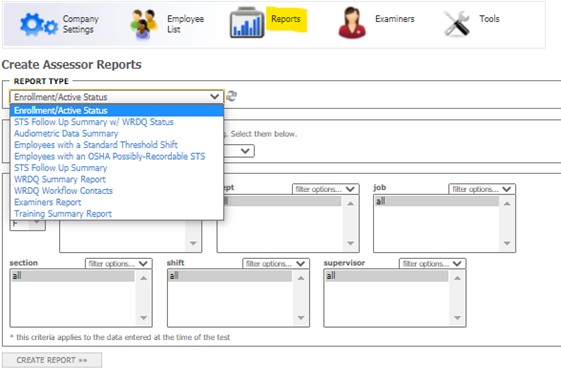Open section filter options dropdown

tap(119, 264)
